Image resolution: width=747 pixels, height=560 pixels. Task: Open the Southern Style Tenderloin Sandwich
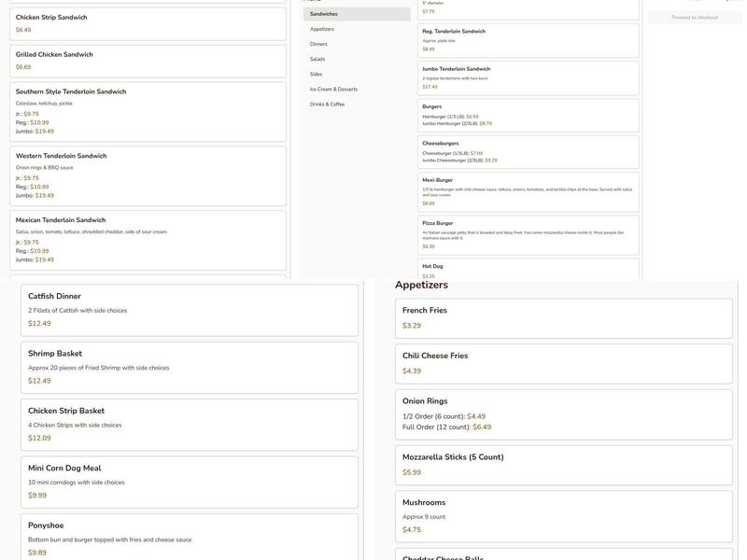coord(148,111)
